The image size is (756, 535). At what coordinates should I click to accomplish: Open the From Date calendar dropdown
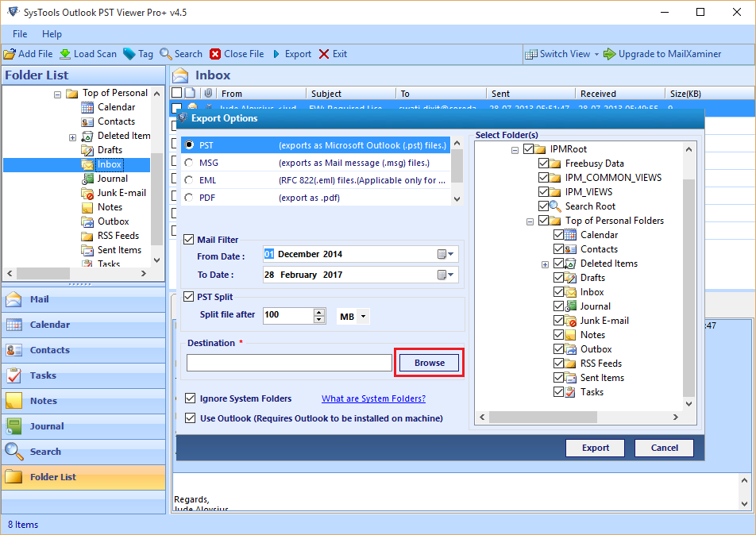point(446,254)
